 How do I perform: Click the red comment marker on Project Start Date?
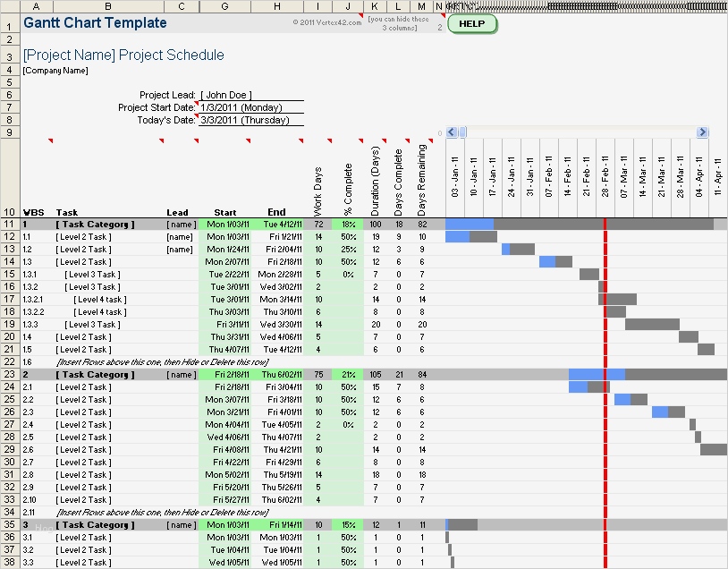197,102
